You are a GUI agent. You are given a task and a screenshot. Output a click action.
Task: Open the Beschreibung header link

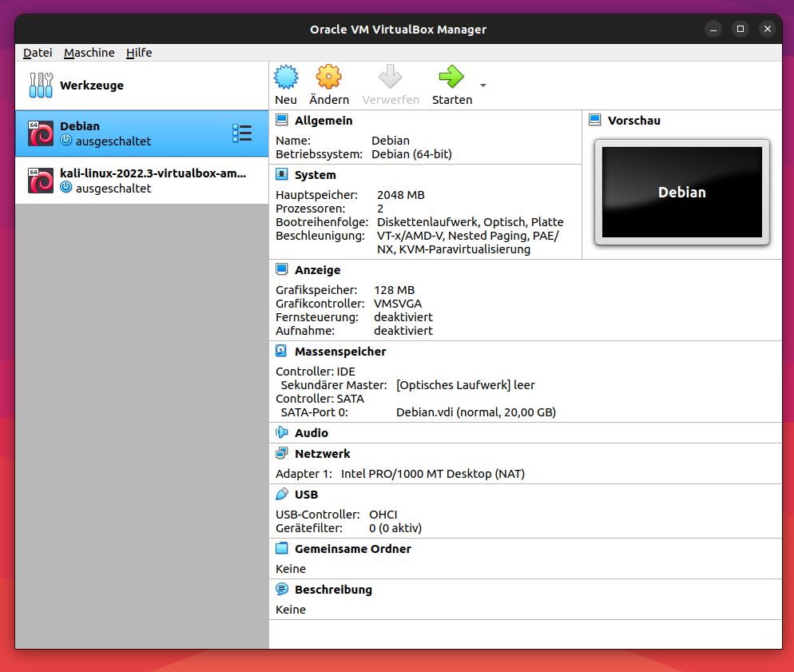(x=333, y=590)
